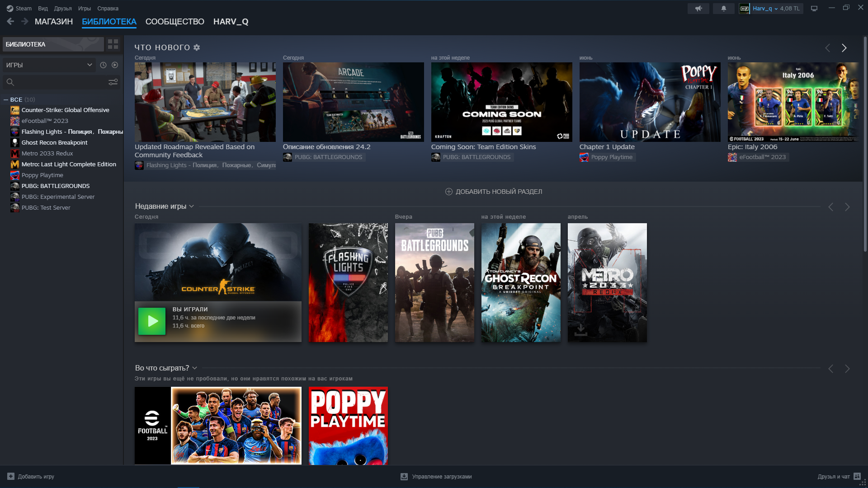Open the Flashing Lights cover in recent games
This screenshot has width=868, height=488.
click(x=348, y=282)
